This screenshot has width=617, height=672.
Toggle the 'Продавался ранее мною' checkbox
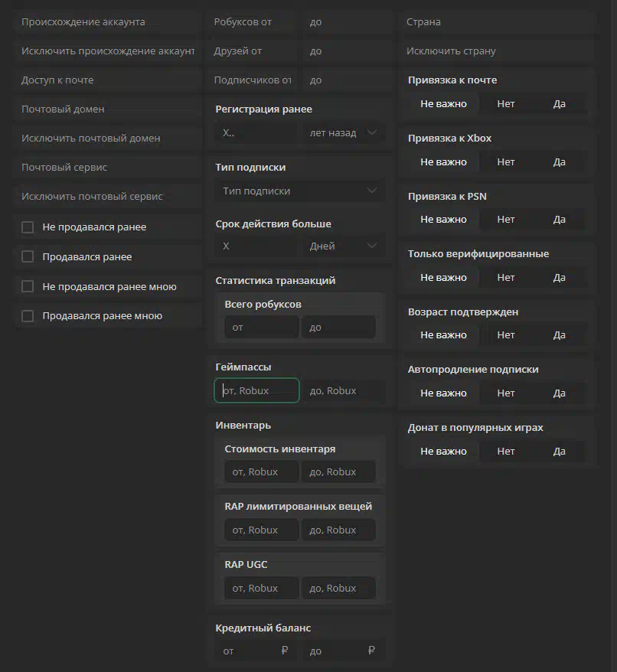pos(28,316)
